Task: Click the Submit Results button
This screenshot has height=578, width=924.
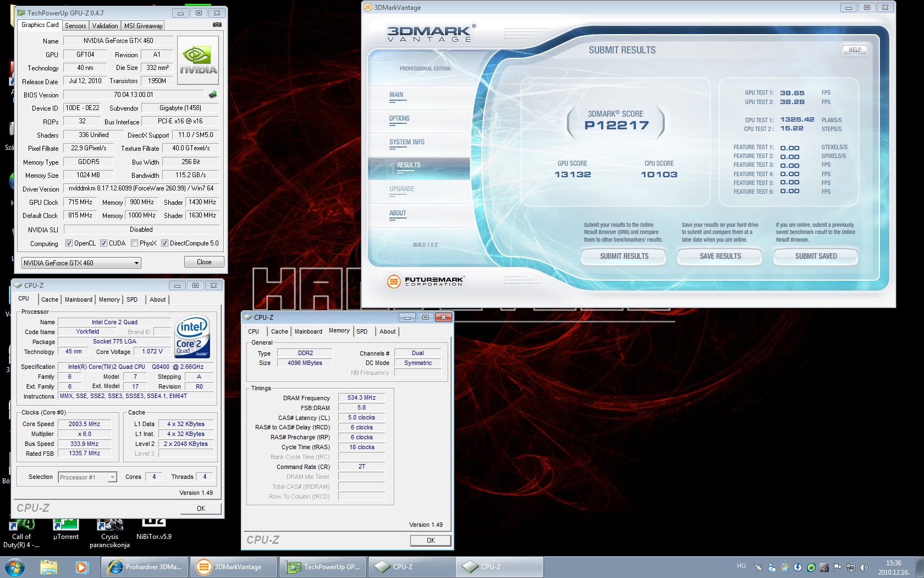Action: point(624,257)
